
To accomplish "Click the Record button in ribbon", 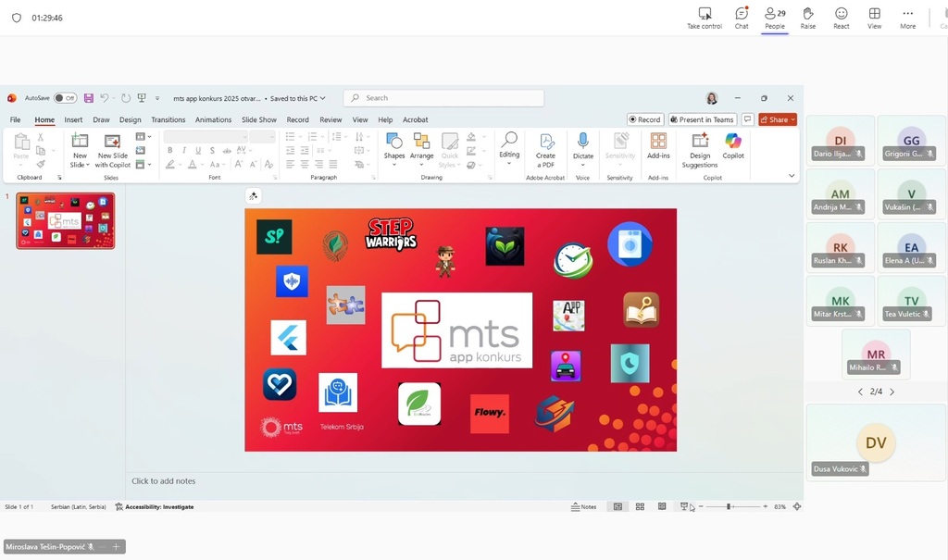I will click(x=644, y=119).
